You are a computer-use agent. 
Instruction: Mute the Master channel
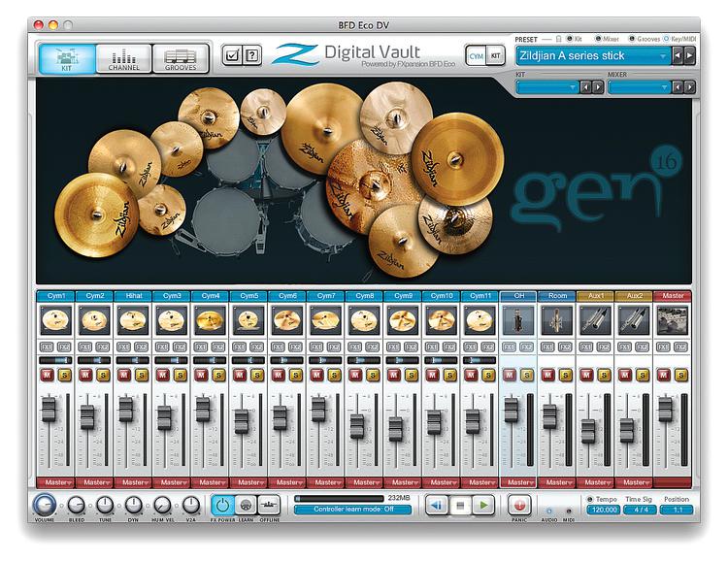(664, 375)
